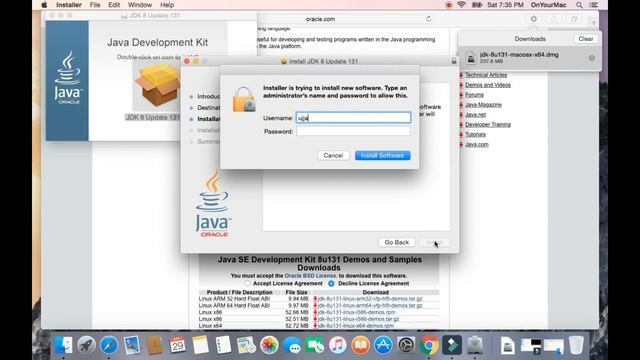The height and width of the screenshot is (360, 640).
Task: Download jdk-8u131-linux-arm32-vfp-hflt-demos.tar.gz
Action: point(370,299)
